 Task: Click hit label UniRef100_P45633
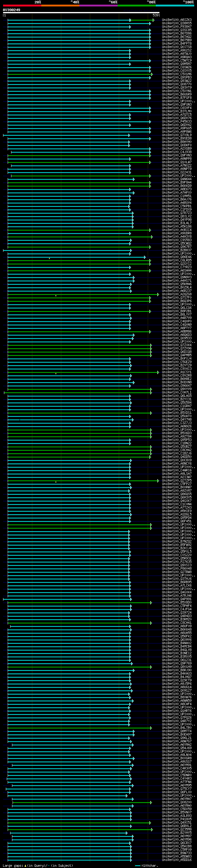point(177,121)
